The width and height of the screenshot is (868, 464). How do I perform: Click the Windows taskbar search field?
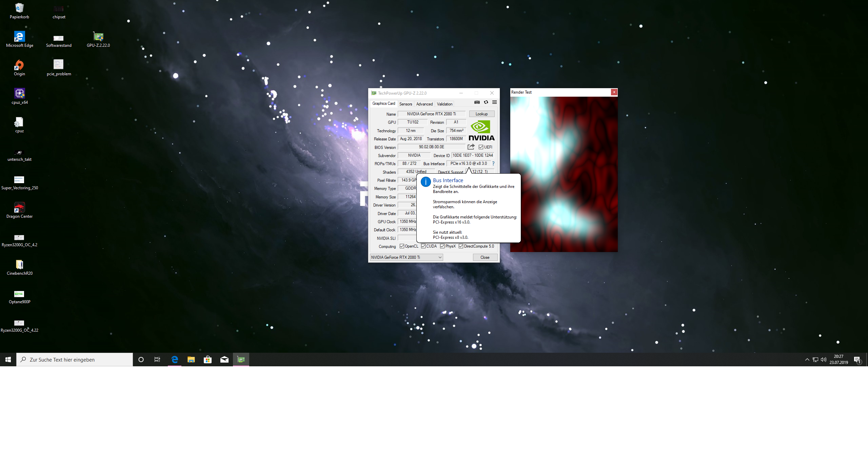tap(75, 360)
